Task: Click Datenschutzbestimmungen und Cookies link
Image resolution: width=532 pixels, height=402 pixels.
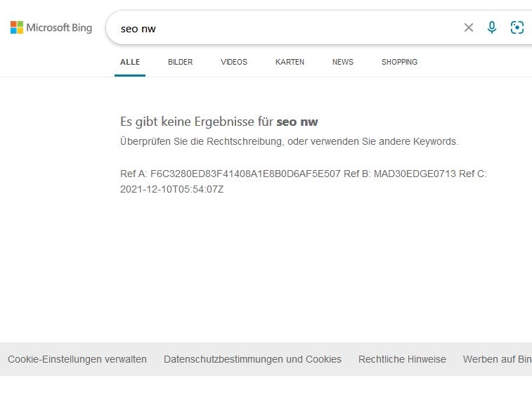Action: 252,359
